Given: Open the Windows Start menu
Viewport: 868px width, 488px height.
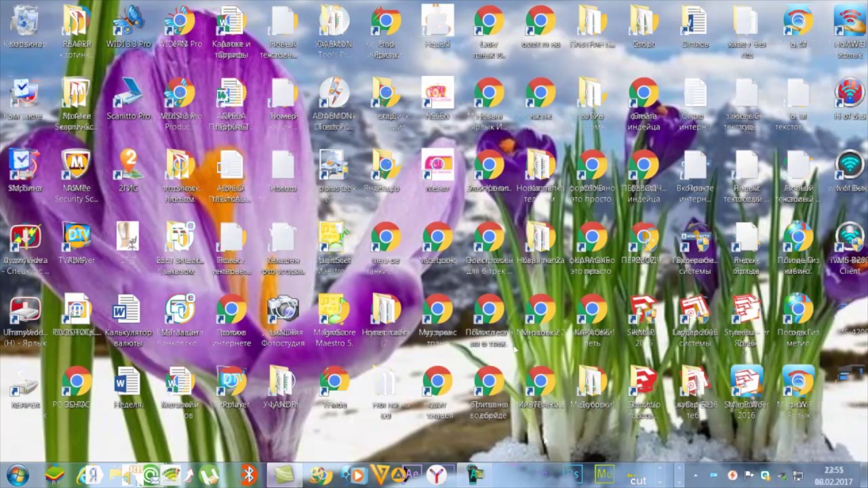Looking at the screenshot, I should pos(18,475).
